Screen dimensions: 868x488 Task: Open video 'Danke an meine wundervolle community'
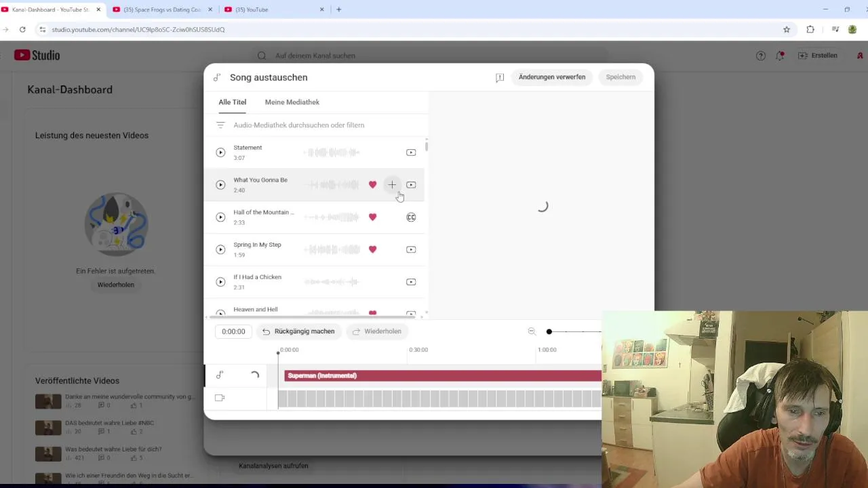tap(130, 396)
